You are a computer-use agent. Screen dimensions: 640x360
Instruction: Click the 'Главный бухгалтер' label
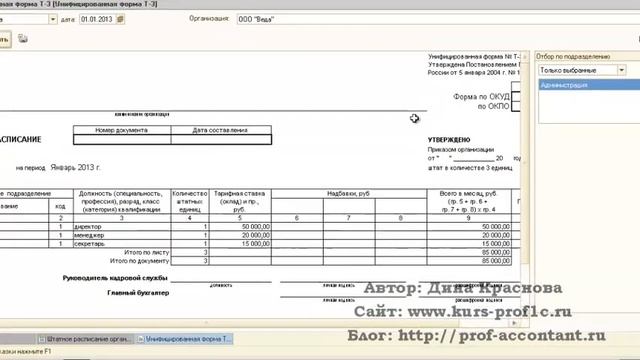[138, 293]
